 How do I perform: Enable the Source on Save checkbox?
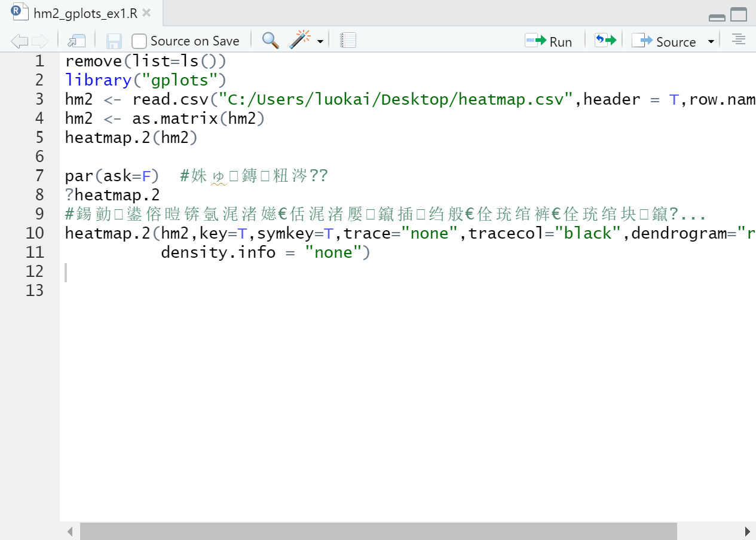point(138,41)
